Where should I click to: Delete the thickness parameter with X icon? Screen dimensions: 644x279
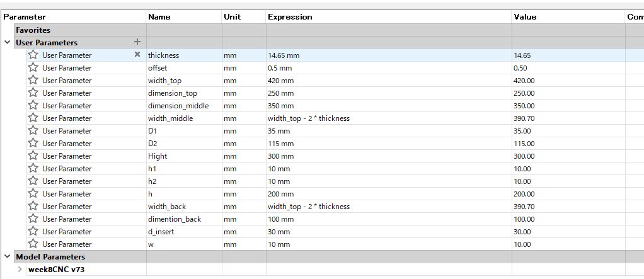[137, 55]
